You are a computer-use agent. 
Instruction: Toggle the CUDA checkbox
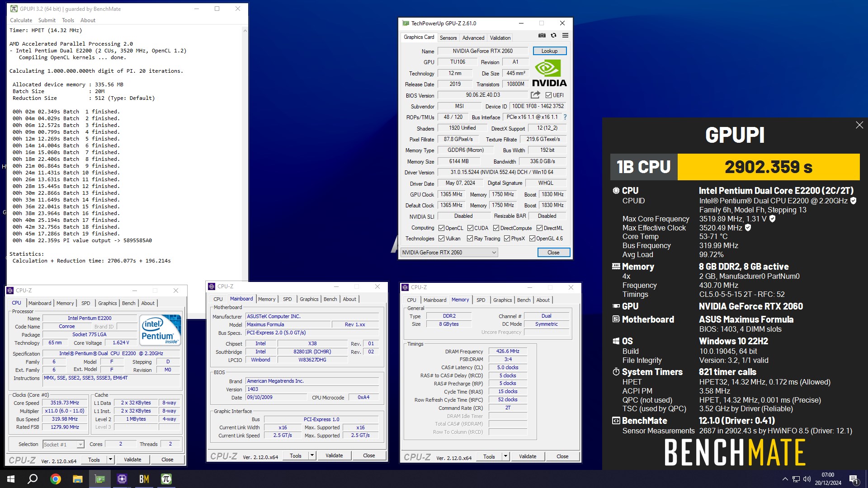point(470,228)
